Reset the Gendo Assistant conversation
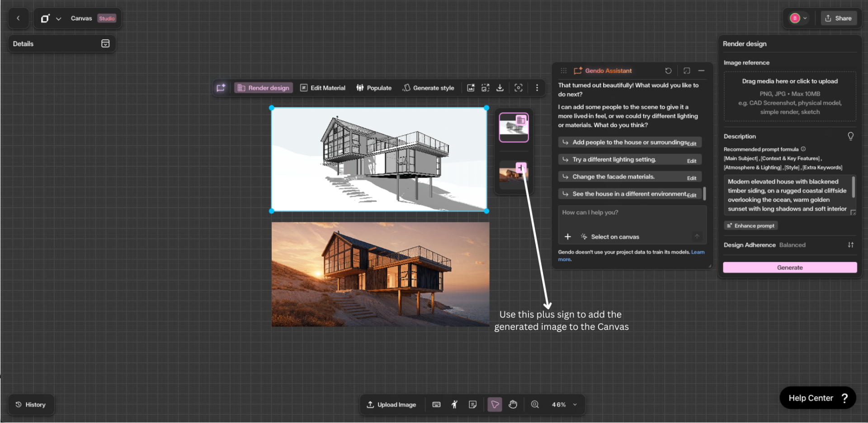The width and height of the screenshot is (868, 423). click(668, 70)
